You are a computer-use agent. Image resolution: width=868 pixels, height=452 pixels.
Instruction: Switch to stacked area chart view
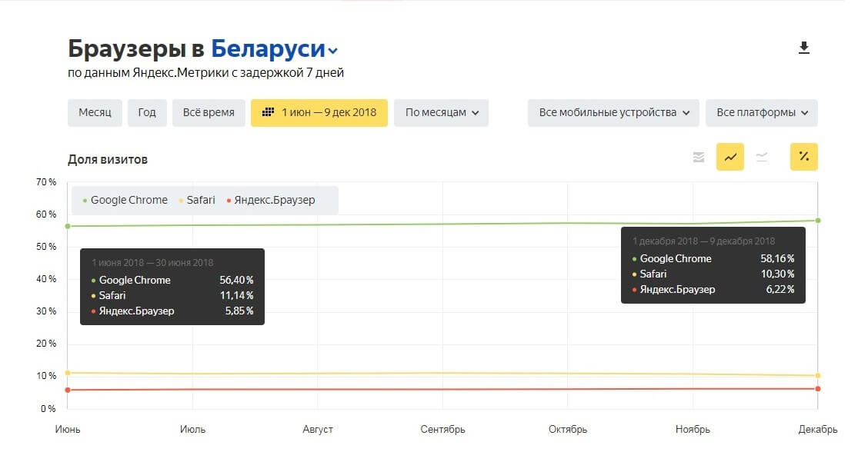point(698,156)
